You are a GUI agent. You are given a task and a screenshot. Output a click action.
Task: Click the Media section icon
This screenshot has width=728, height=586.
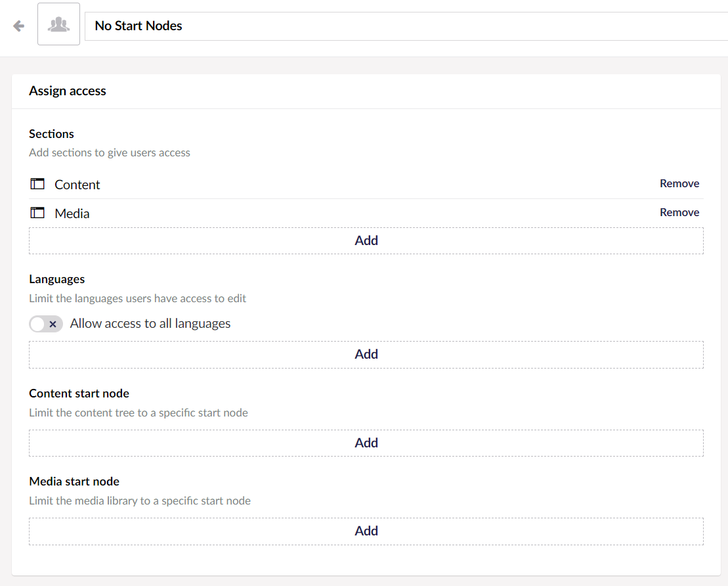pyautogui.click(x=37, y=213)
